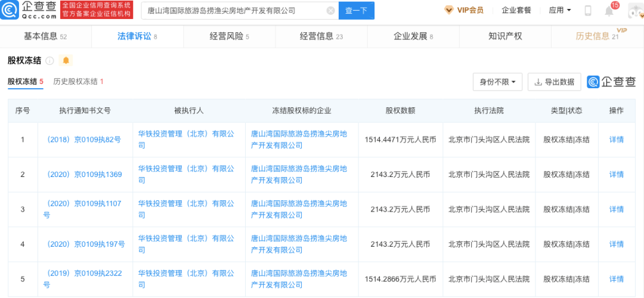Select the 股权冻结 5 sub-tab

point(26,82)
